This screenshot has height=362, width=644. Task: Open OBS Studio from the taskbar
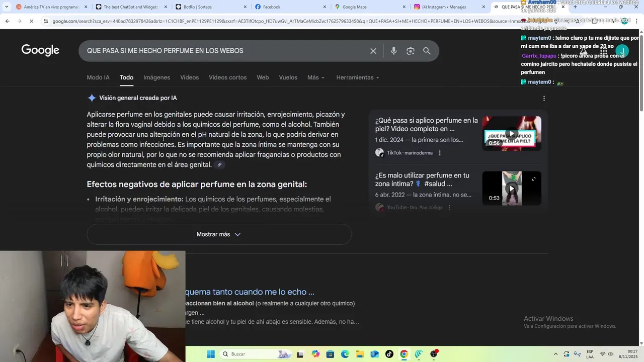point(434,354)
